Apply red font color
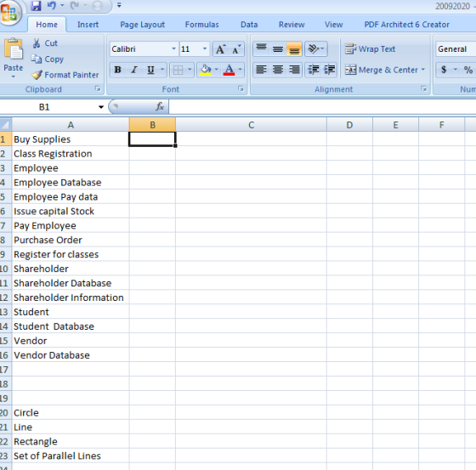Image resolution: width=476 pixels, height=470 pixels. 229,70
